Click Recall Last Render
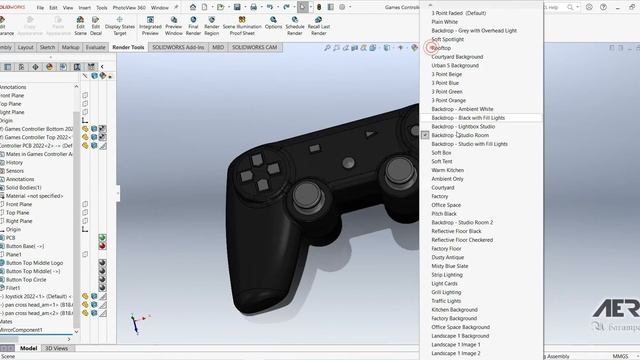This screenshot has height=360, width=640. click(318, 26)
